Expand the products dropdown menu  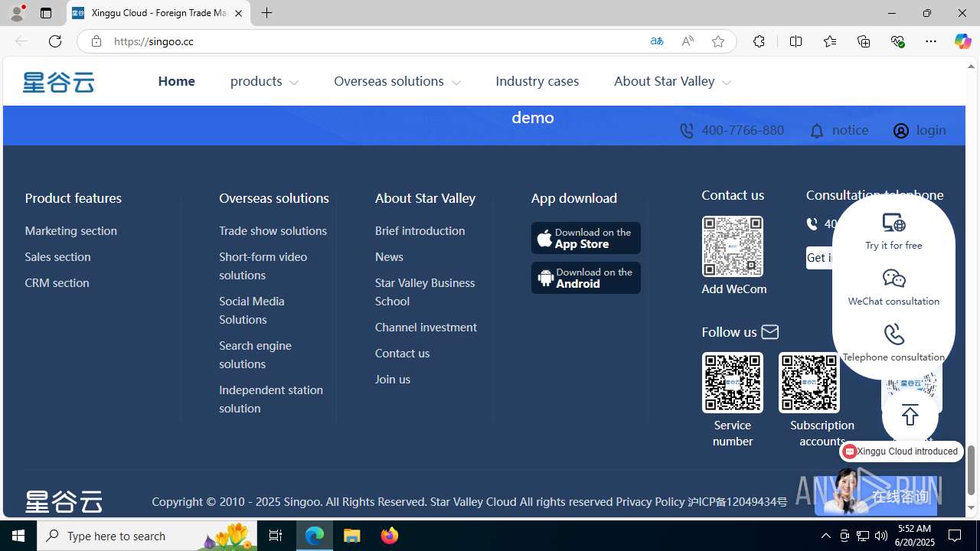pos(264,81)
